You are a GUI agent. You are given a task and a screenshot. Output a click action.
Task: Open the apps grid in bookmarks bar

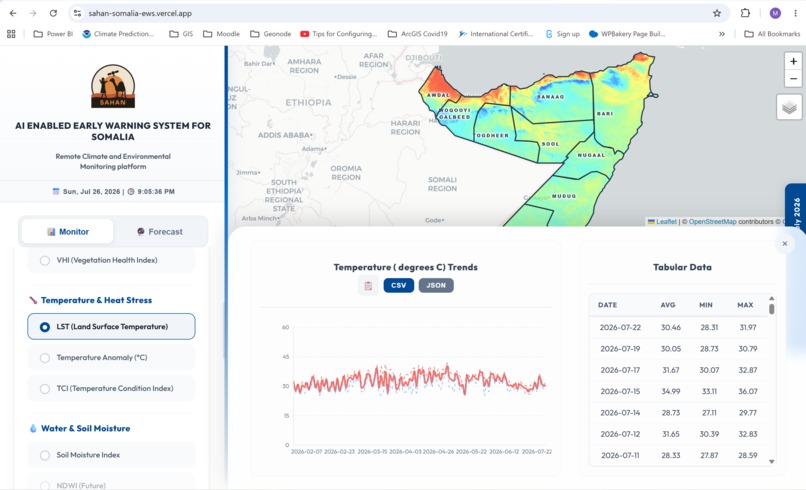pos(11,34)
